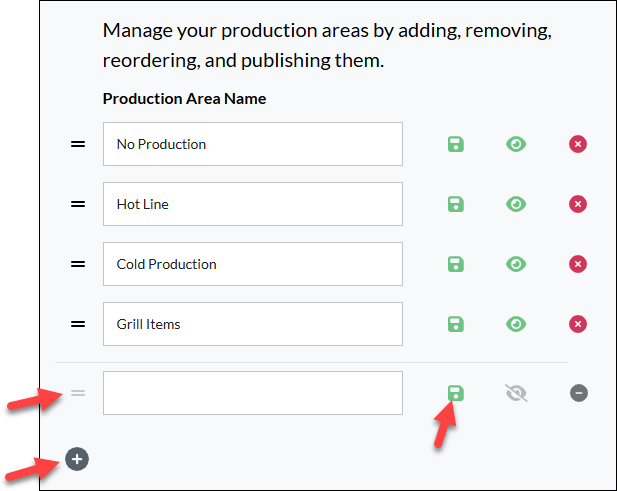Screen dimensions: 617x491
Task: Save the Grill Items area
Action: click(x=456, y=324)
